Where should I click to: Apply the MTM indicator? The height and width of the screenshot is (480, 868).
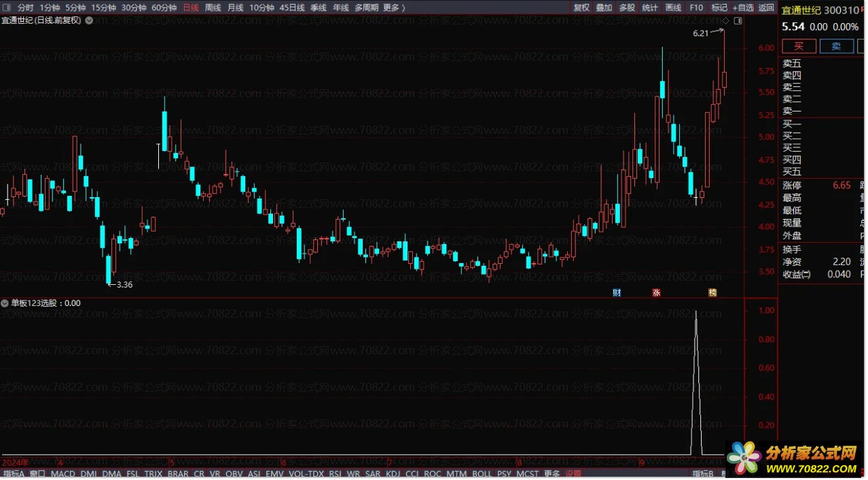(x=457, y=474)
